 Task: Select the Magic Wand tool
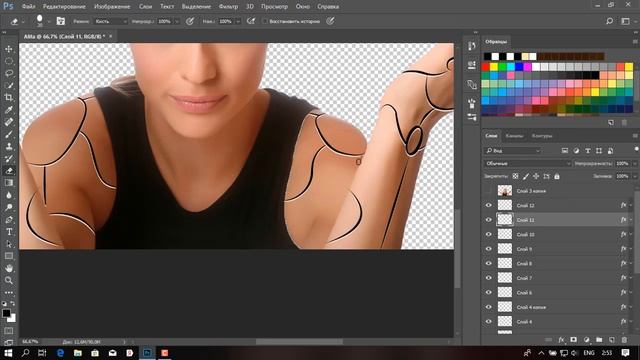(x=9, y=86)
